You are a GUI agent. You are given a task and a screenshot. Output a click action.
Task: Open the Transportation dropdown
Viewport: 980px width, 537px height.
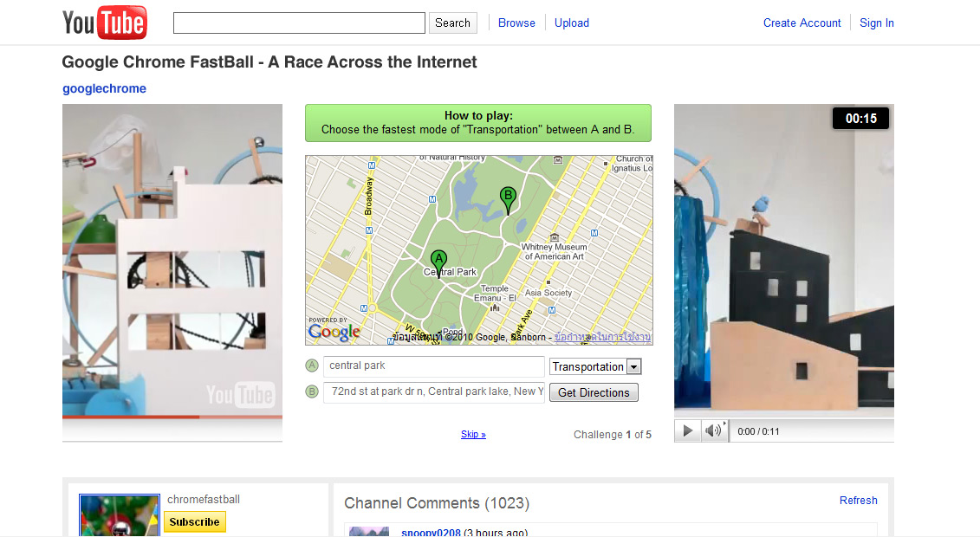pos(595,366)
